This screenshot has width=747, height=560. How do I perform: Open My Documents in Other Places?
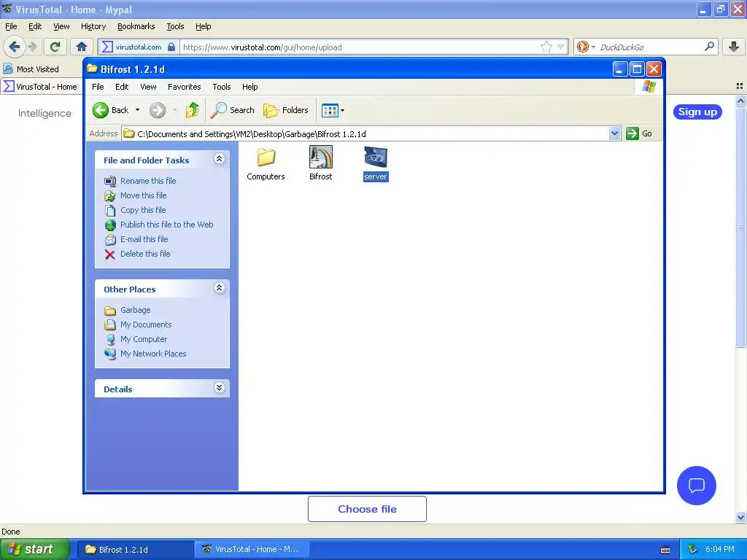pos(146,324)
